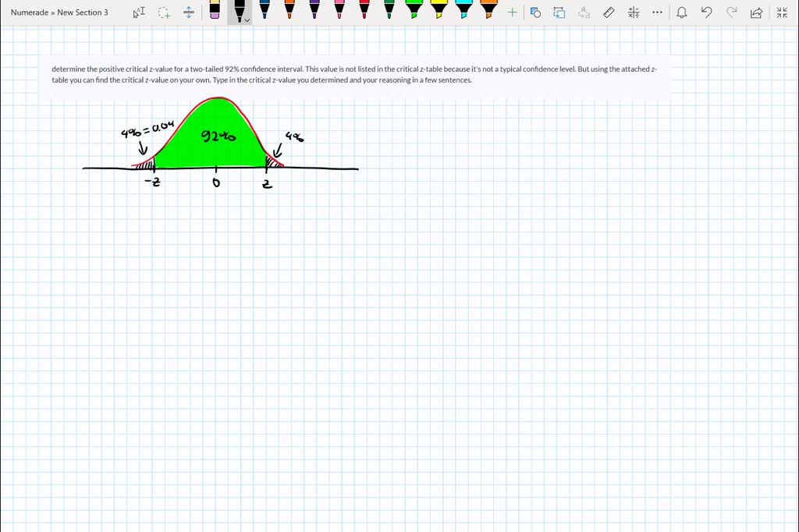799x532 pixels.
Task: Click the Ink to Text button
Action: (x=584, y=12)
